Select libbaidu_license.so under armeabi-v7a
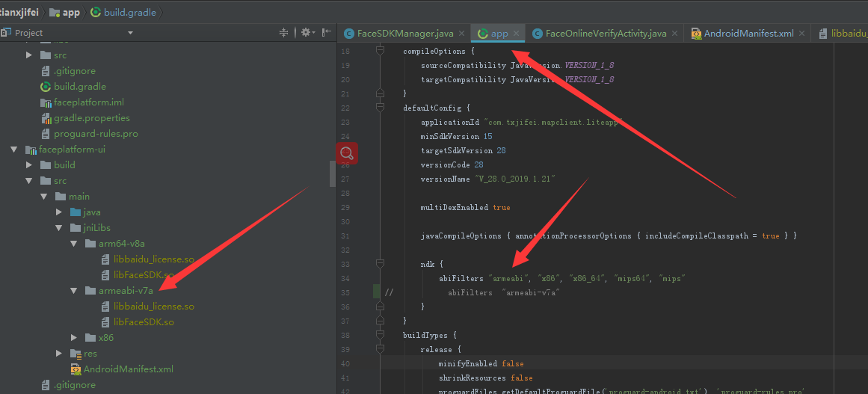The width and height of the screenshot is (868, 394). click(154, 306)
